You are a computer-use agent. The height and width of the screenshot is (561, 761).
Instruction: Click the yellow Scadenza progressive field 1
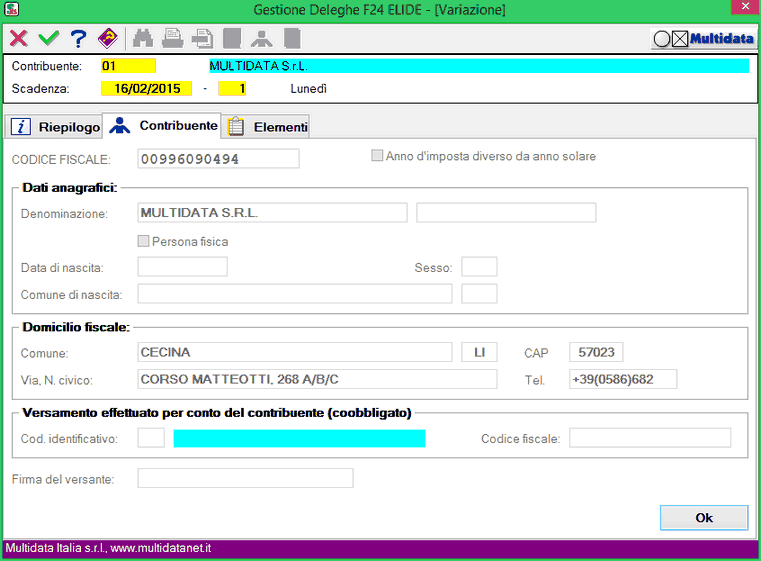[x=232, y=89]
